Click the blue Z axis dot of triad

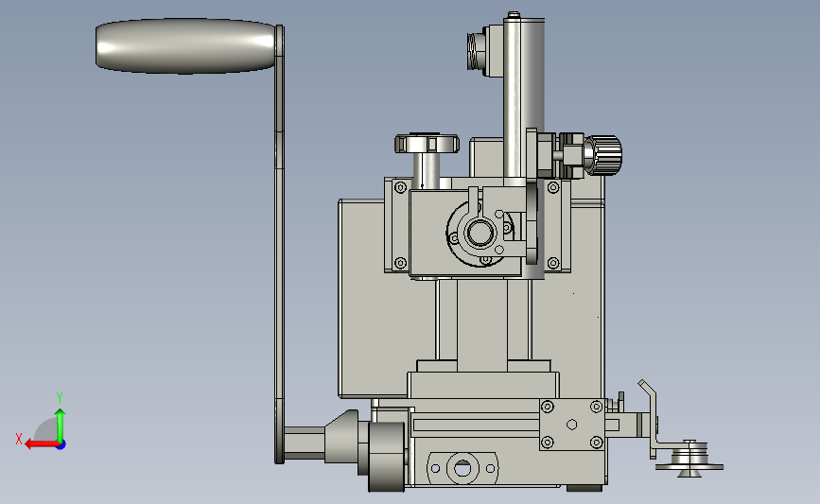[x=61, y=445]
